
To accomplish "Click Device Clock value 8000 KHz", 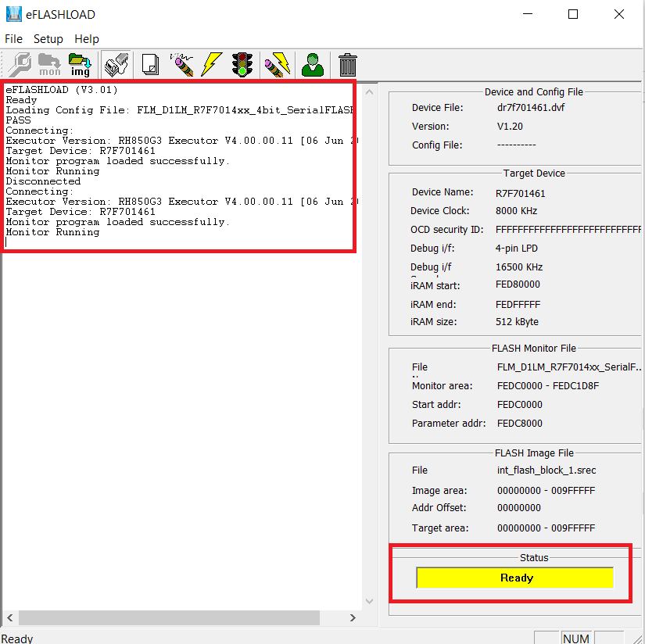I will pos(516,211).
